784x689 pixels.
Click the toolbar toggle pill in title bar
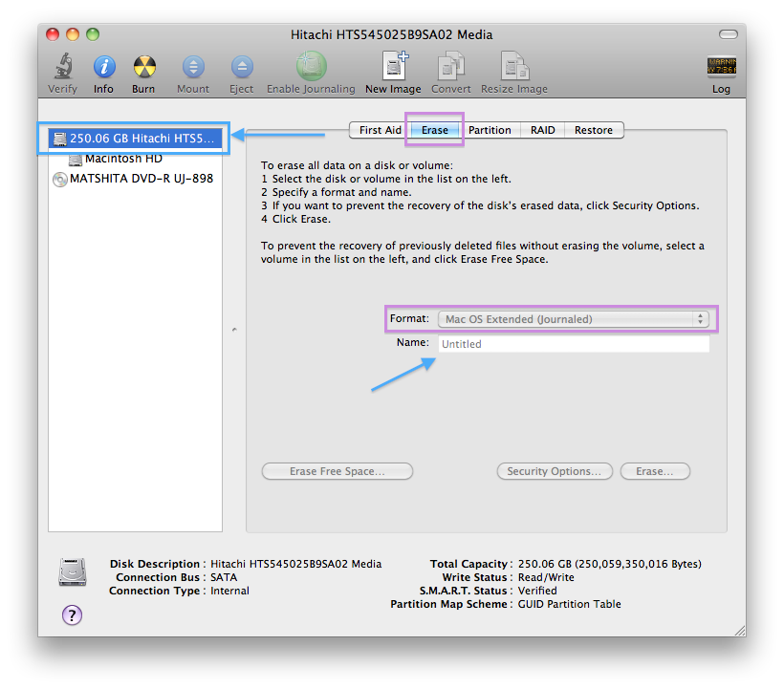[728, 34]
